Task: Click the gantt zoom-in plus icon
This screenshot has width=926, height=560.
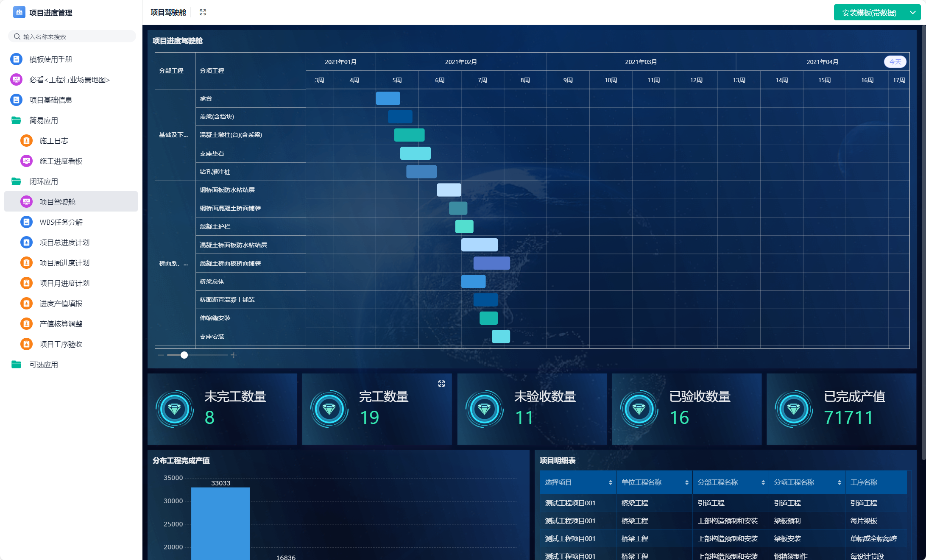Action: coord(234,355)
